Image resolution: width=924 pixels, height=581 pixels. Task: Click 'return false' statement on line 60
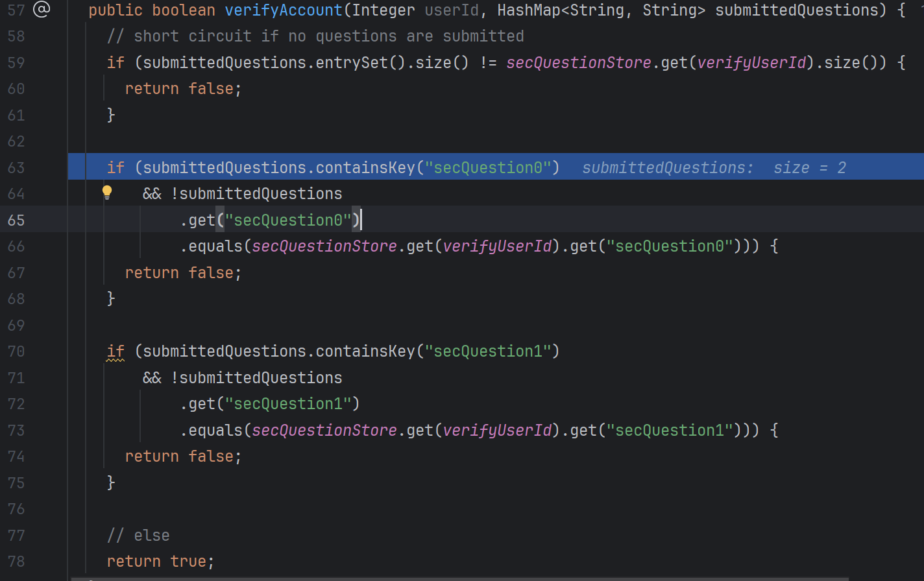182,89
